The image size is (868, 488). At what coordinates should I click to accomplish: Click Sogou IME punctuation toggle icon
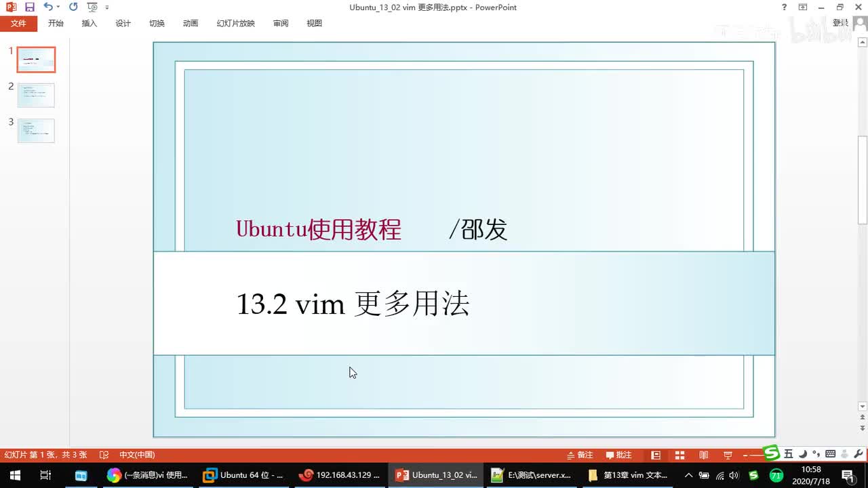point(815,454)
